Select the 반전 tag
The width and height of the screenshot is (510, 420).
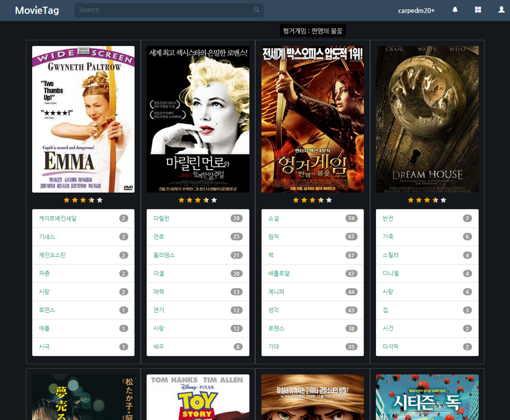pyautogui.click(x=427, y=218)
